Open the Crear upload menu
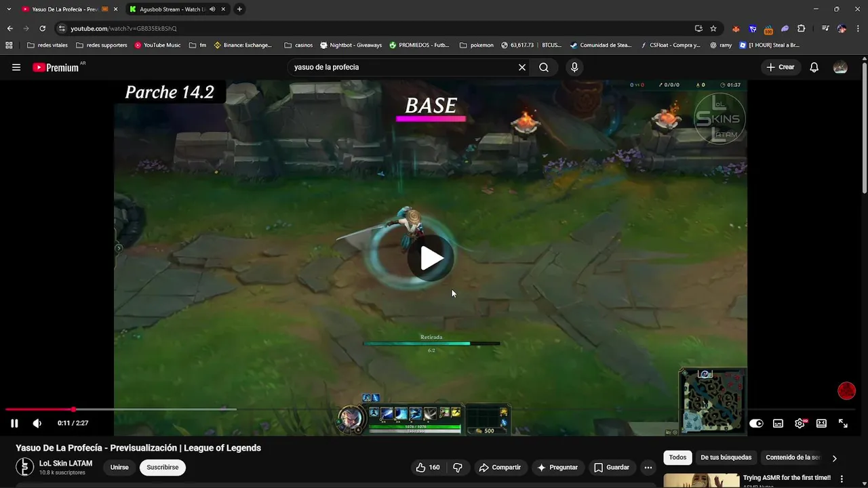 (x=780, y=67)
